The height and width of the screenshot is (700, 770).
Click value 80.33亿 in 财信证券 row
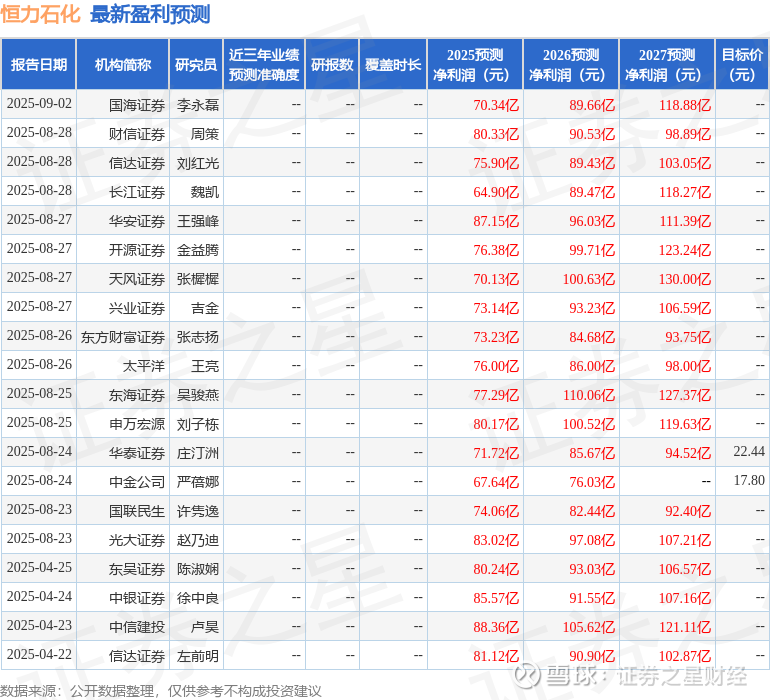click(x=496, y=134)
